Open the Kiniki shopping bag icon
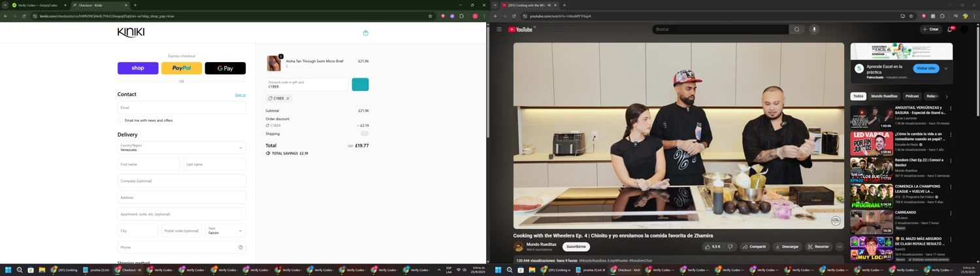 pos(365,33)
